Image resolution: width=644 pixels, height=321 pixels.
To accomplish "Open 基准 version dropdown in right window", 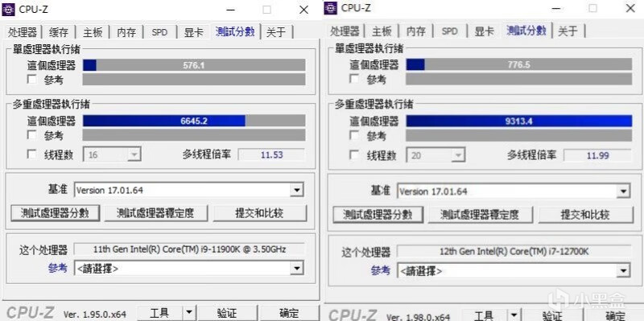I will point(623,191).
